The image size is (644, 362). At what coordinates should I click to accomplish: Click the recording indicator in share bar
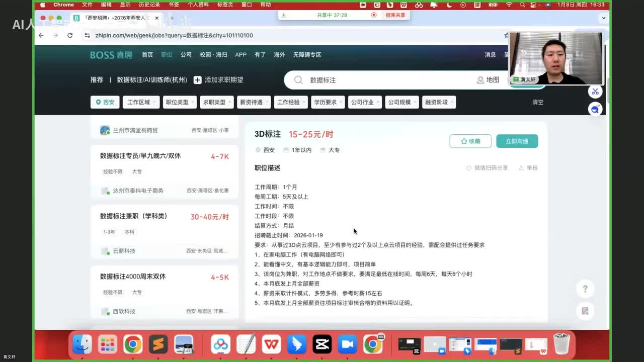pyautogui.click(x=374, y=15)
